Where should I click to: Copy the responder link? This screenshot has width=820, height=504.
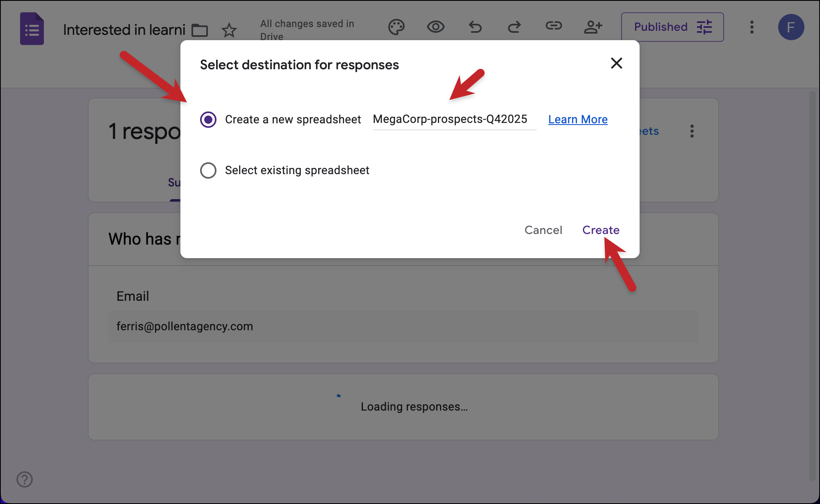[553, 27]
